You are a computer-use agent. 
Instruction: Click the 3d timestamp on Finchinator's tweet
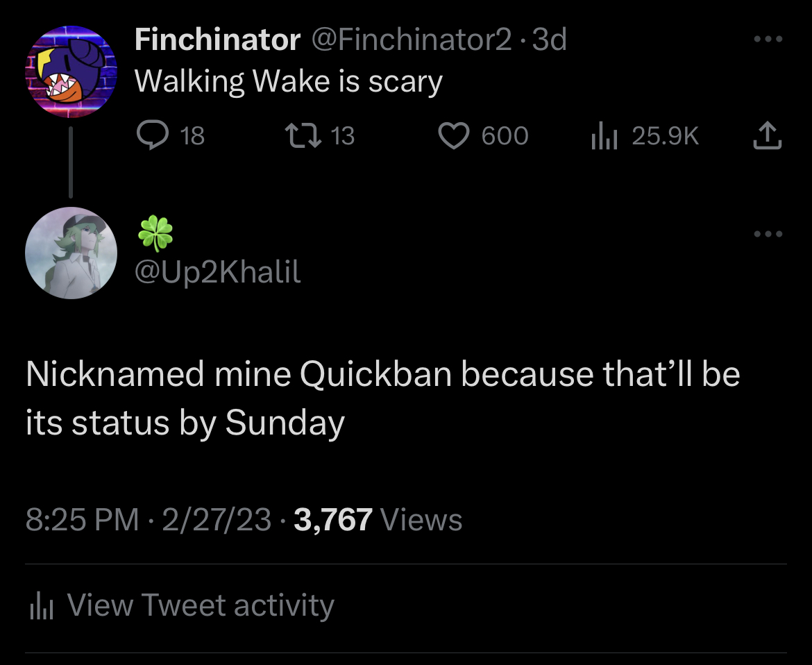point(549,40)
